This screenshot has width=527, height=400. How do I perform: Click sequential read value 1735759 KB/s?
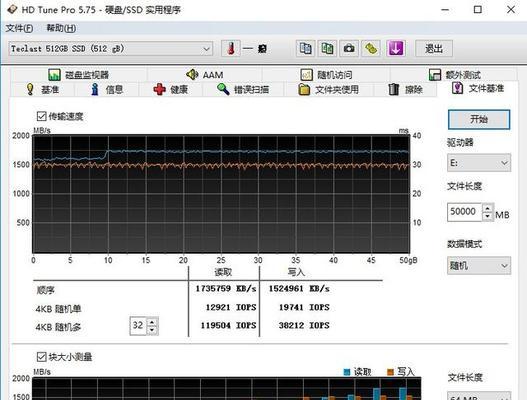coord(226,288)
